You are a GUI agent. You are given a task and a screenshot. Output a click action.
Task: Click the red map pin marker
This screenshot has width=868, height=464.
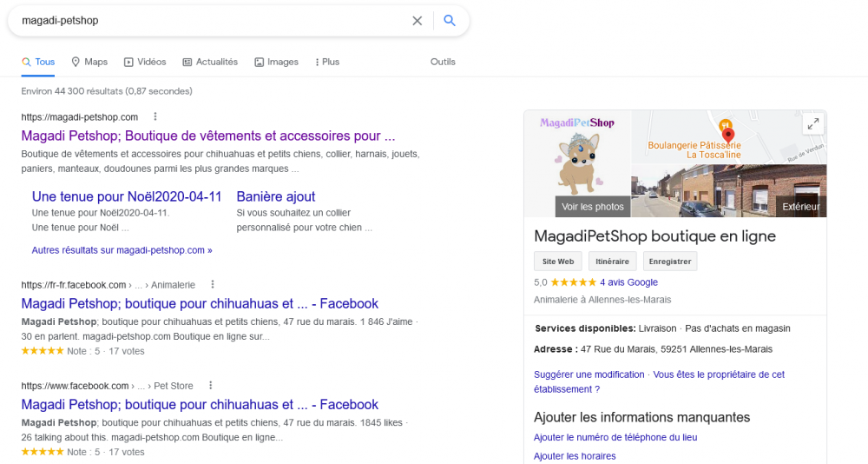point(728,136)
